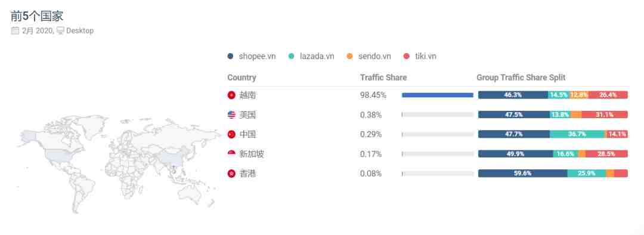The image size is (644, 235).
Task: Select the 越南 country row label
Action: pyautogui.click(x=247, y=95)
